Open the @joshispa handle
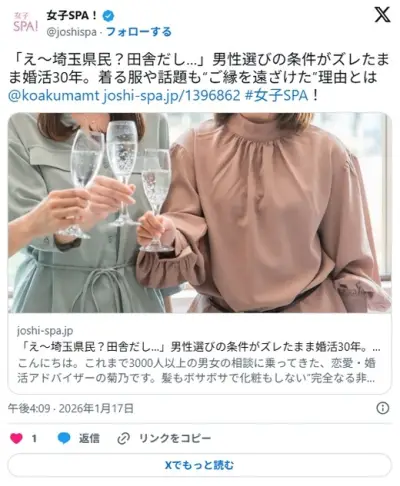 pyautogui.click(x=71, y=32)
